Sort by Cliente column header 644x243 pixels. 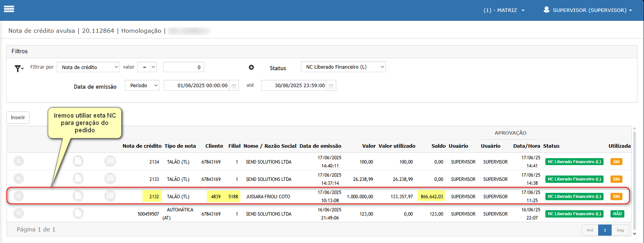tap(214, 146)
